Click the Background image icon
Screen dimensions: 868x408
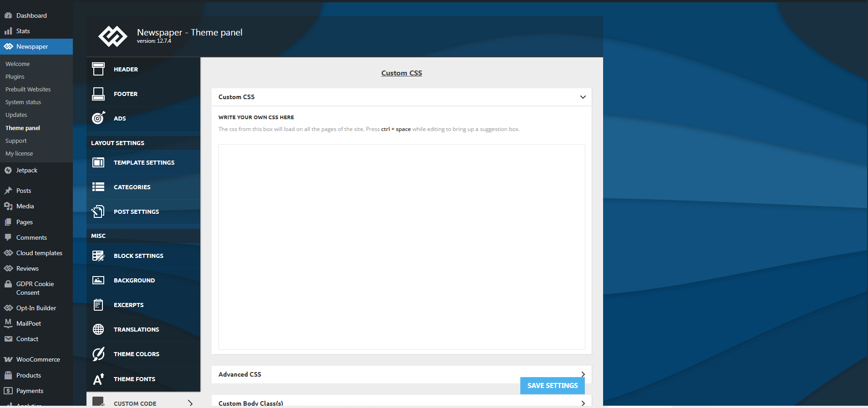coord(98,280)
